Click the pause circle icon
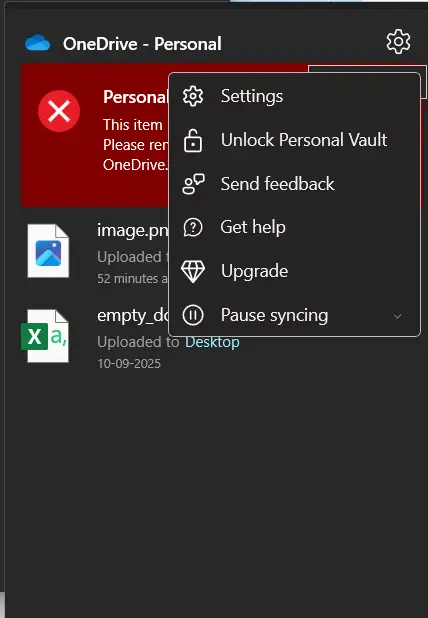 point(193,315)
